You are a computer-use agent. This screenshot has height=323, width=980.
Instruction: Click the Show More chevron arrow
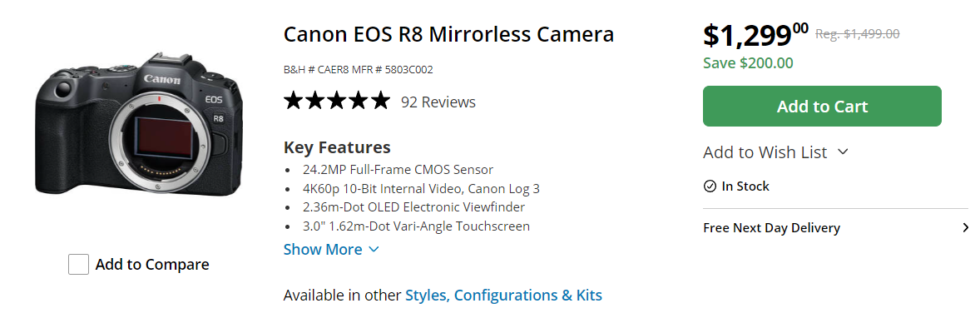click(x=374, y=249)
